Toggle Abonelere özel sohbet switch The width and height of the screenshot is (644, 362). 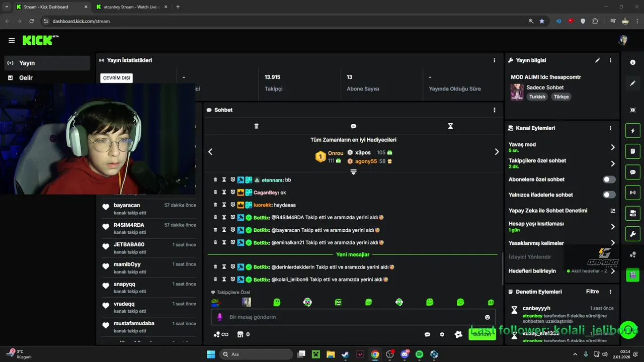(609, 179)
